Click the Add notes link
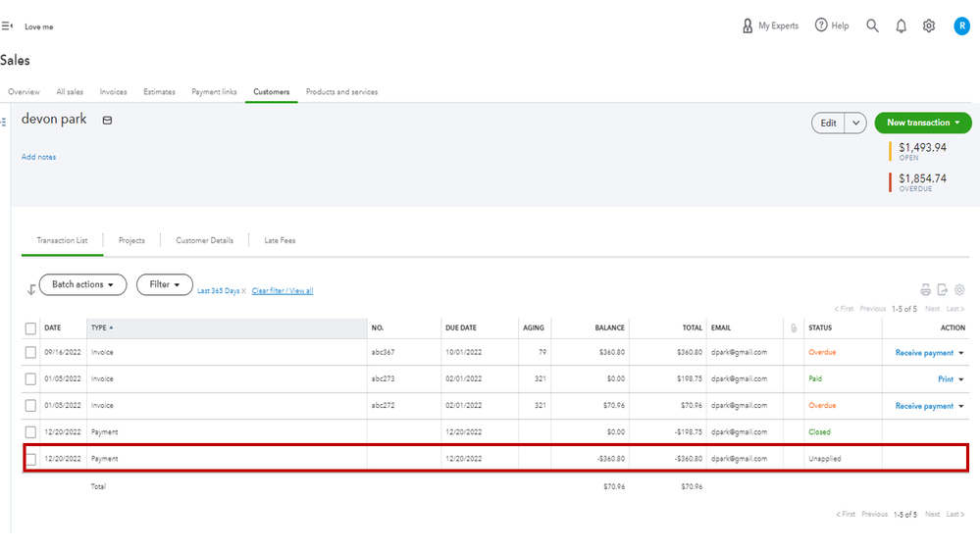The image size is (980, 551). (x=38, y=157)
